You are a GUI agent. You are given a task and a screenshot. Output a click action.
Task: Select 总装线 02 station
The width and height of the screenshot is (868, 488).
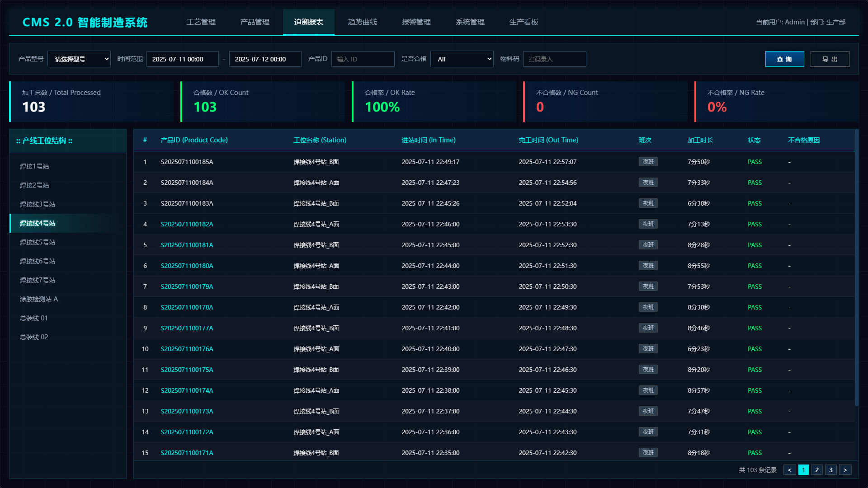click(x=34, y=337)
